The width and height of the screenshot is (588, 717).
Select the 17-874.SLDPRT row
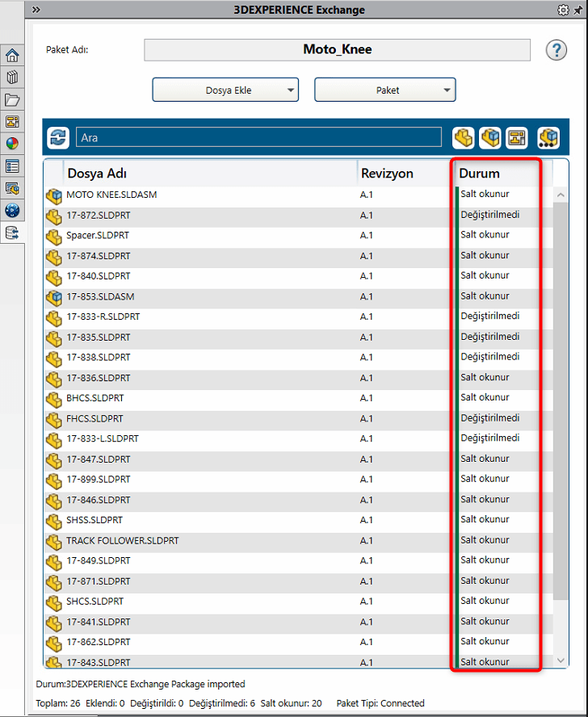[298, 258]
